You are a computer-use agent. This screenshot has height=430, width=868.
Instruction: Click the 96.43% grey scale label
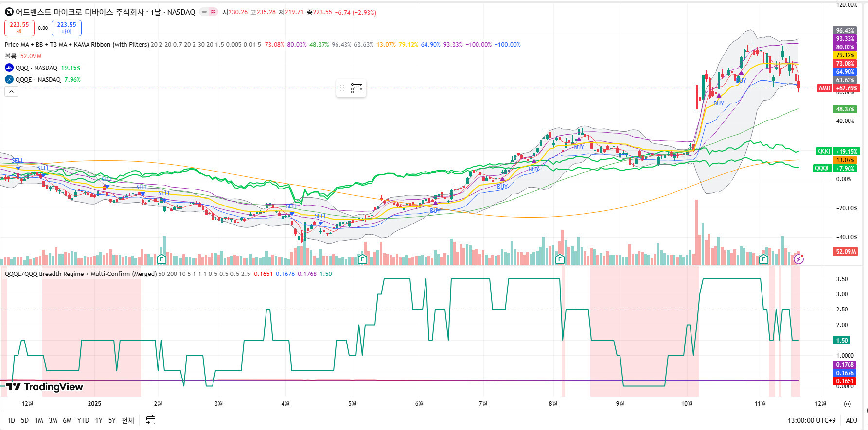(x=845, y=31)
